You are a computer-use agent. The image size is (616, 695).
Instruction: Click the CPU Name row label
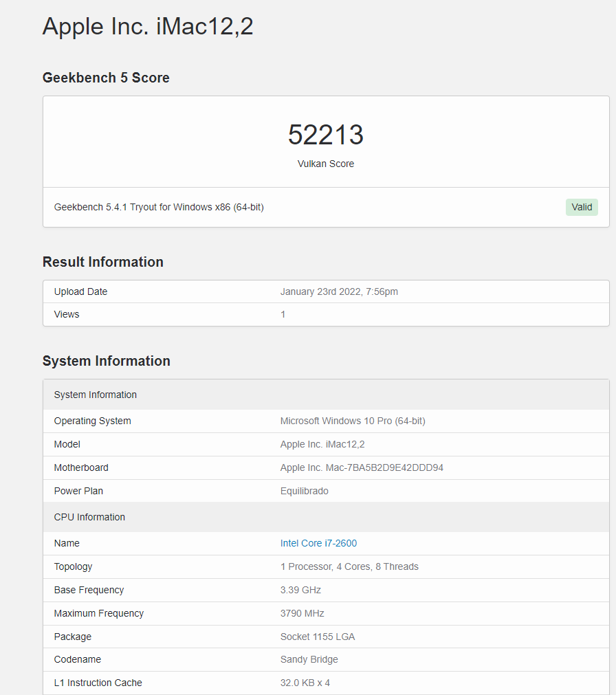click(x=67, y=543)
